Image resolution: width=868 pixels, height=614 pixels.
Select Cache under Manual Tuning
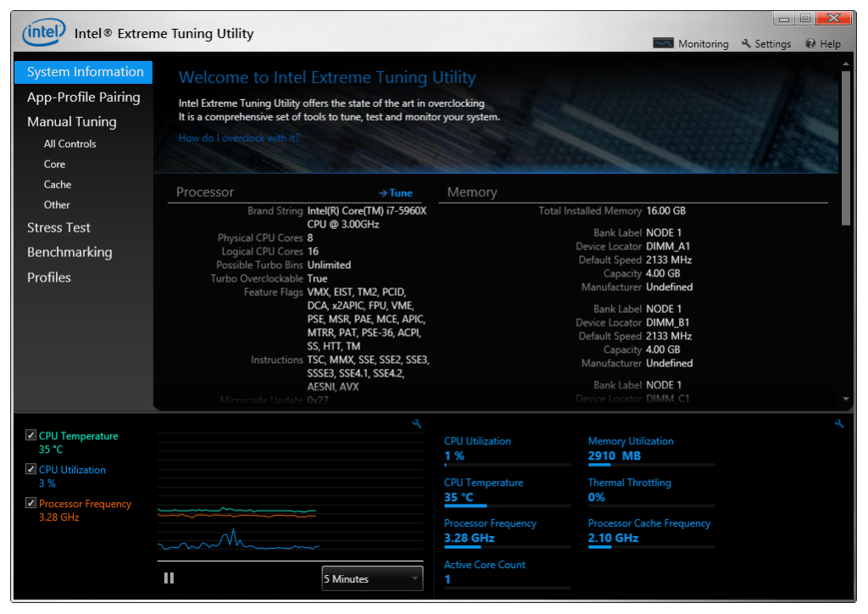tap(58, 184)
